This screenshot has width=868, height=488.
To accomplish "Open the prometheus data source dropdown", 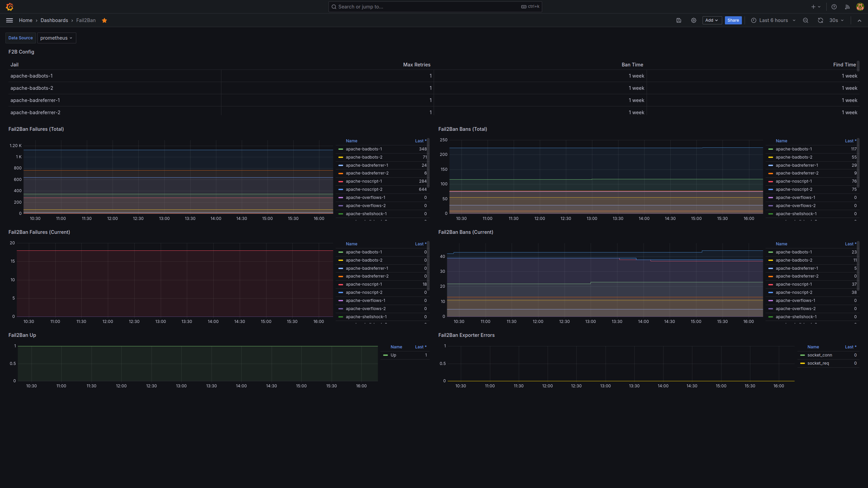I will pyautogui.click(x=57, y=38).
